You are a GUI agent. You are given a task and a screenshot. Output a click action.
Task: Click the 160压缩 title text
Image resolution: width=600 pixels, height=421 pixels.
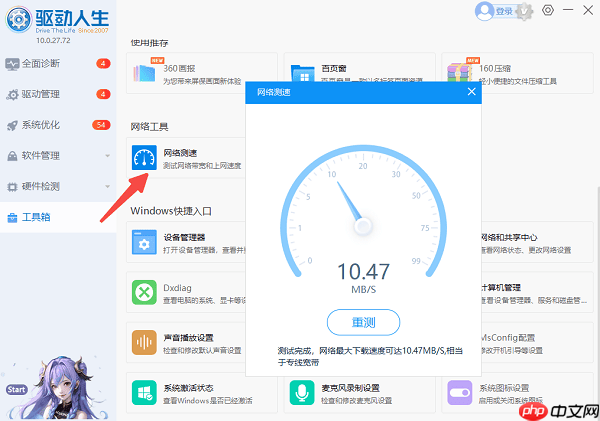495,69
